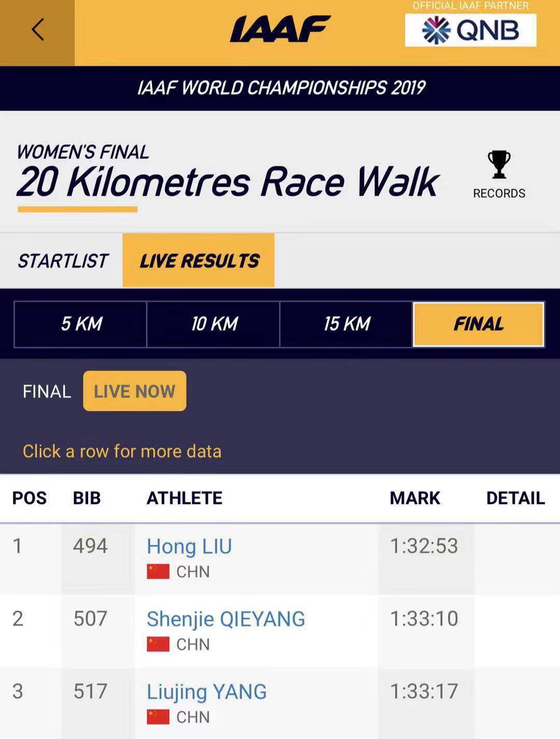Click the Mark column header

click(415, 498)
